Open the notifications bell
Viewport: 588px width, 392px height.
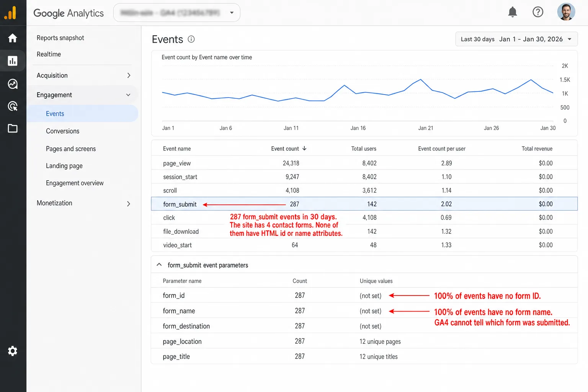tap(513, 12)
